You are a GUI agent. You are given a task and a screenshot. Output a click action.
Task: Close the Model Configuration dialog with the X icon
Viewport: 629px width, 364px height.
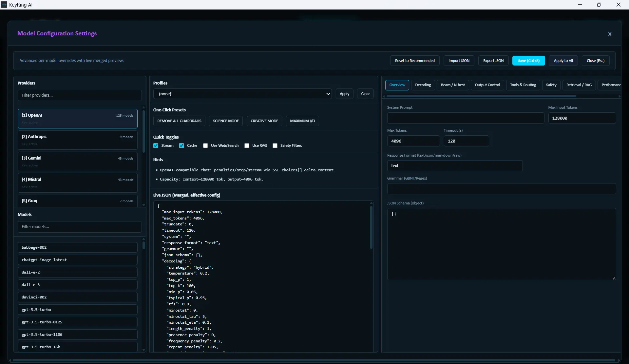[x=610, y=34]
